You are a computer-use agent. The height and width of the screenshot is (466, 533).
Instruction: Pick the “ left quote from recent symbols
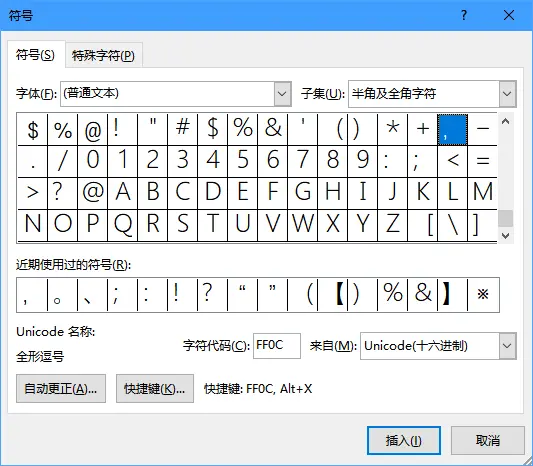(x=242, y=295)
